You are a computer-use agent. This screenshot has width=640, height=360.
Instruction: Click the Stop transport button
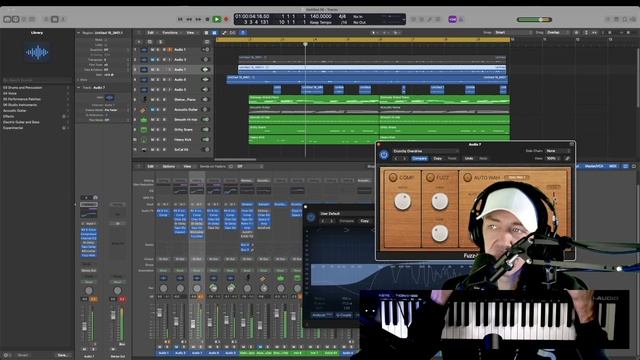point(207,19)
